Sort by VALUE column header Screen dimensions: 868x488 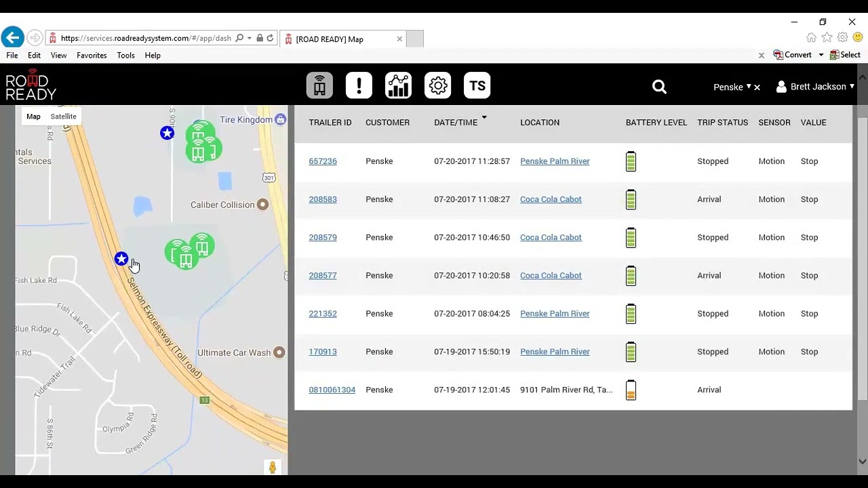[x=813, y=123]
